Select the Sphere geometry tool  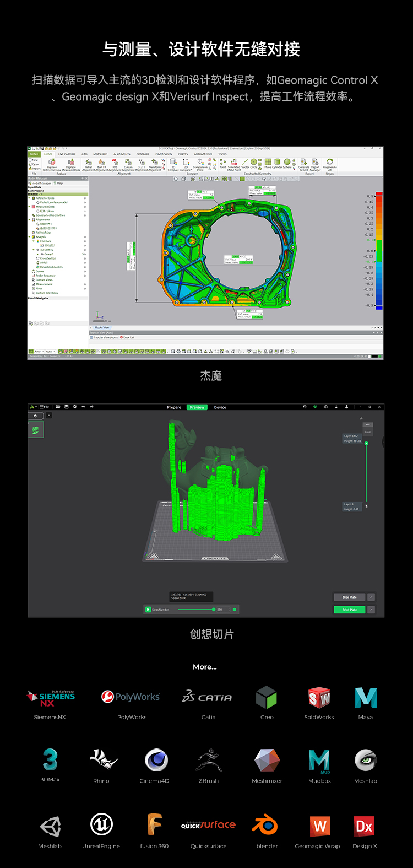pos(287,162)
